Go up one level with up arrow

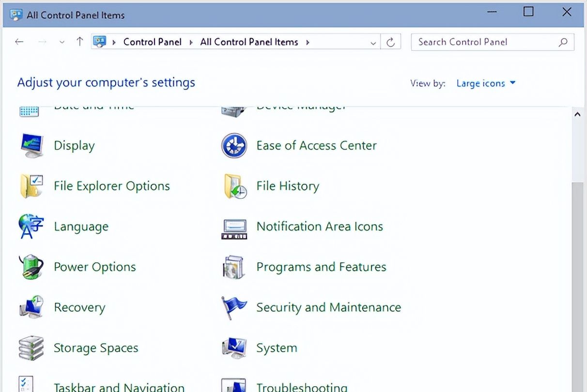point(80,42)
